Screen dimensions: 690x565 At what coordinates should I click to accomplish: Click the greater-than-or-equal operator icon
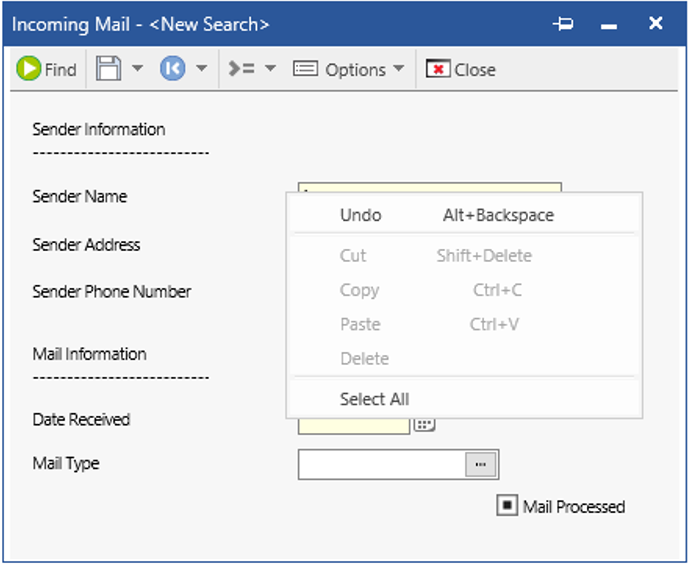(241, 69)
